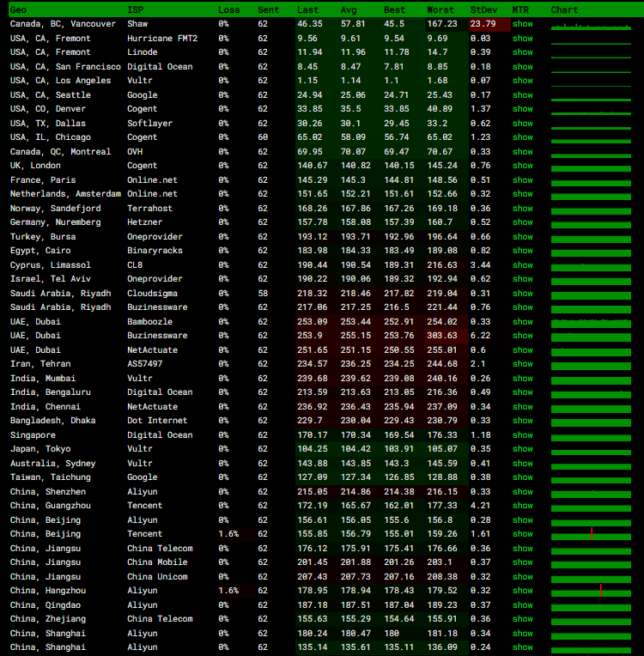Click the ISP column header
Image resolution: width=644 pixels, height=656 pixels.
pos(135,10)
